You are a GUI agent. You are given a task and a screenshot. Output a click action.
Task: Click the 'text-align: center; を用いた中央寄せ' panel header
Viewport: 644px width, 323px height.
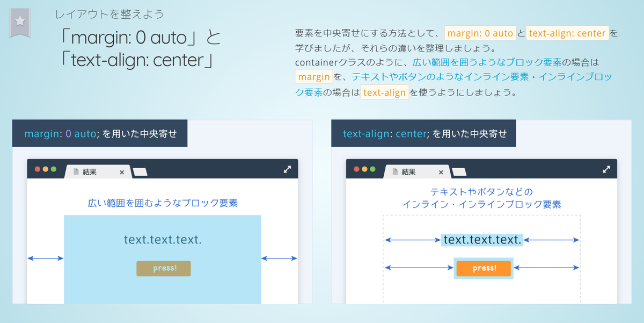click(x=424, y=133)
